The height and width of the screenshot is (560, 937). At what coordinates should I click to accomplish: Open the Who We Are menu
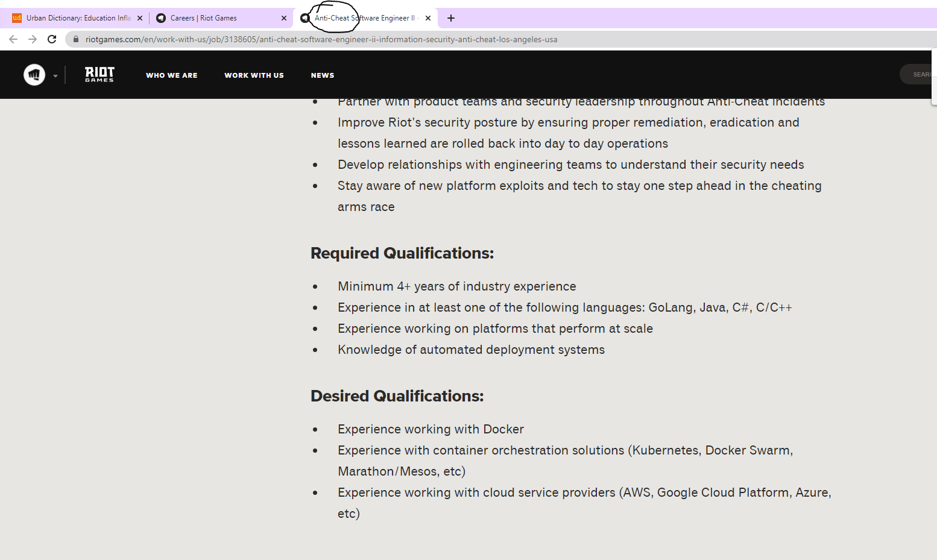click(172, 75)
